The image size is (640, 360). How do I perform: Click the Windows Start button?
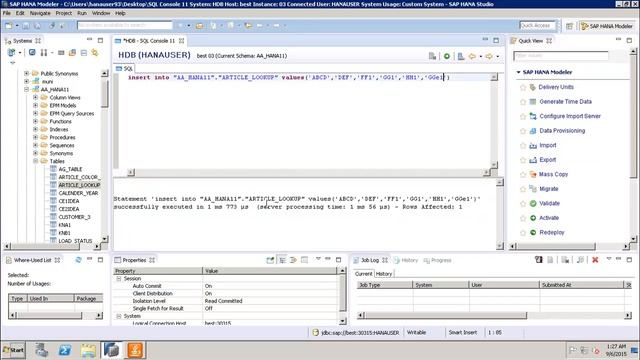pos(13,350)
